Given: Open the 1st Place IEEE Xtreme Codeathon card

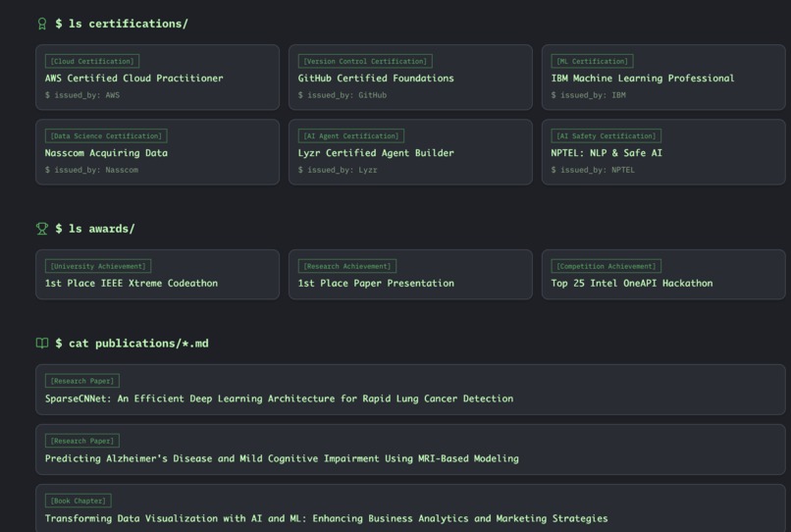Looking at the screenshot, I should coord(157,275).
